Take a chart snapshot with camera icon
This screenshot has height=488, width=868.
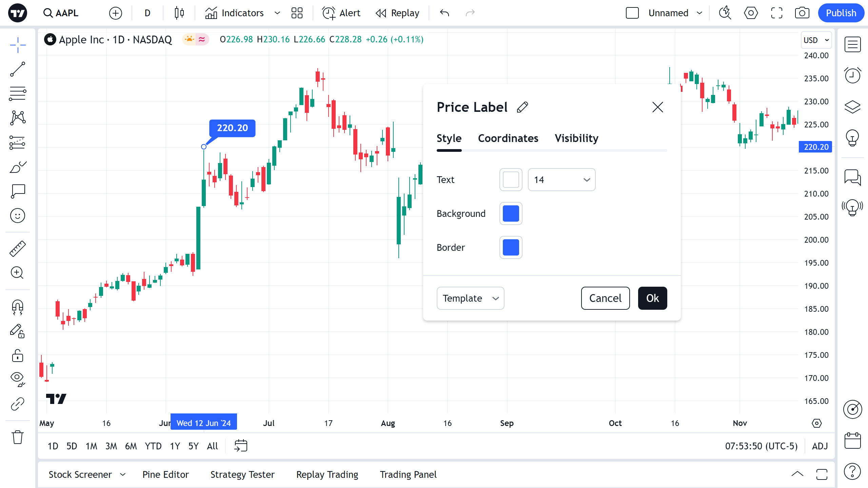point(802,13)
